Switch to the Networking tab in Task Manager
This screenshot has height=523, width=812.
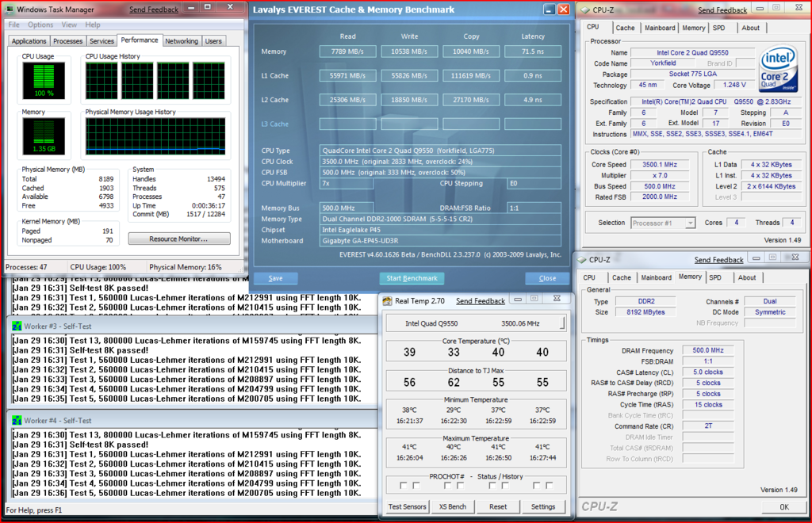point(182,41)
